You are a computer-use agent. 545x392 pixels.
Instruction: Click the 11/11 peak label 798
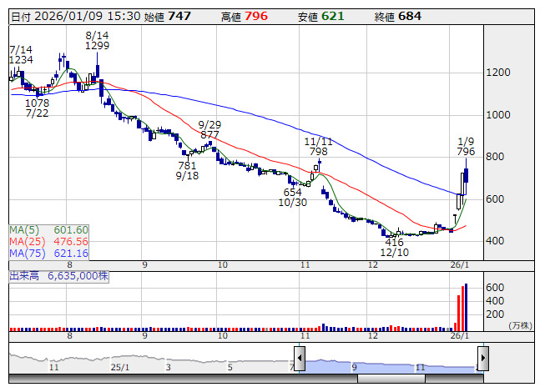318,152
